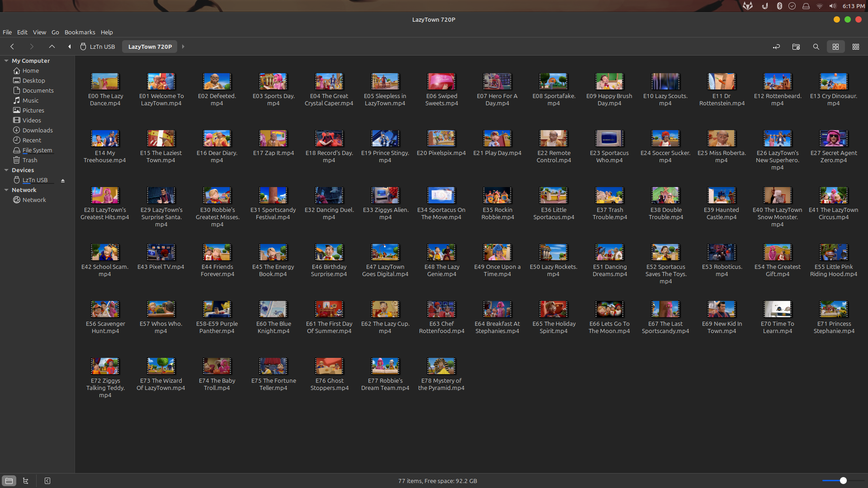Collapse the My Computer section
Screen dimensions: 868x488
(x=6, y=61)
